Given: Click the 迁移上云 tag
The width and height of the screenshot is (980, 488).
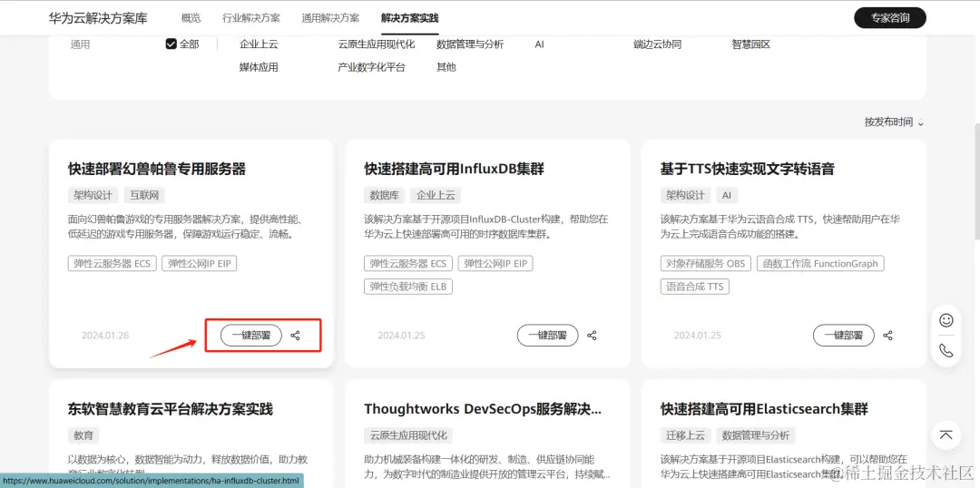Looking at the screenshot, I should click(x=686, y=435).
